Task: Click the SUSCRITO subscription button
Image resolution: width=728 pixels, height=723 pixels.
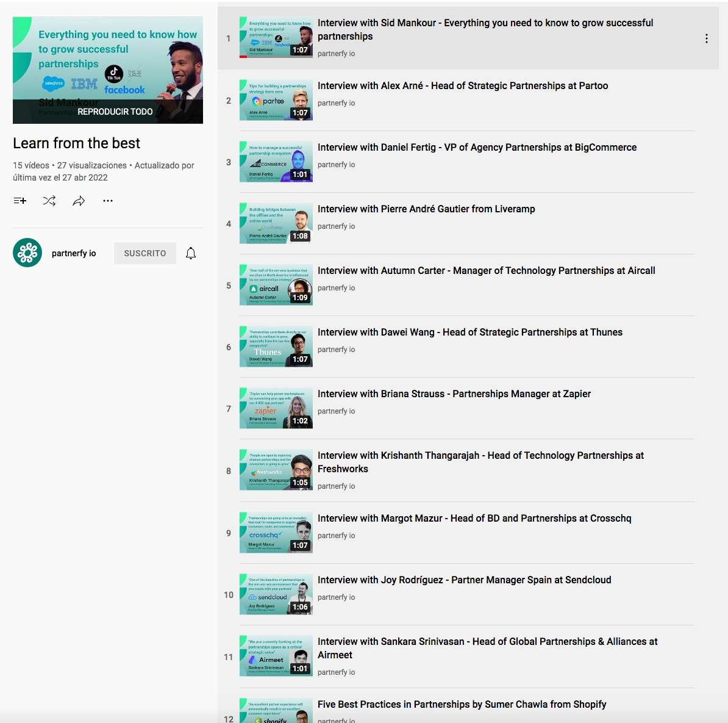Action: pyautogui.click(x=145, y=253)
